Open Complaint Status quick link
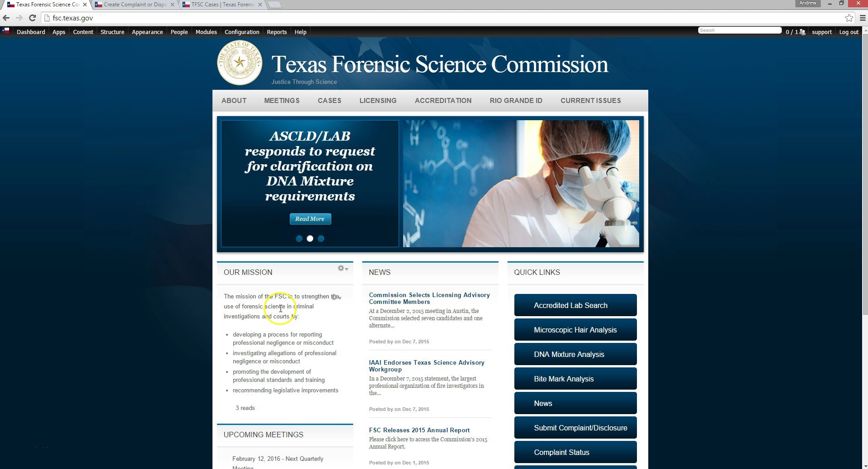The image size is (868, 469). (x=576, y=452)
